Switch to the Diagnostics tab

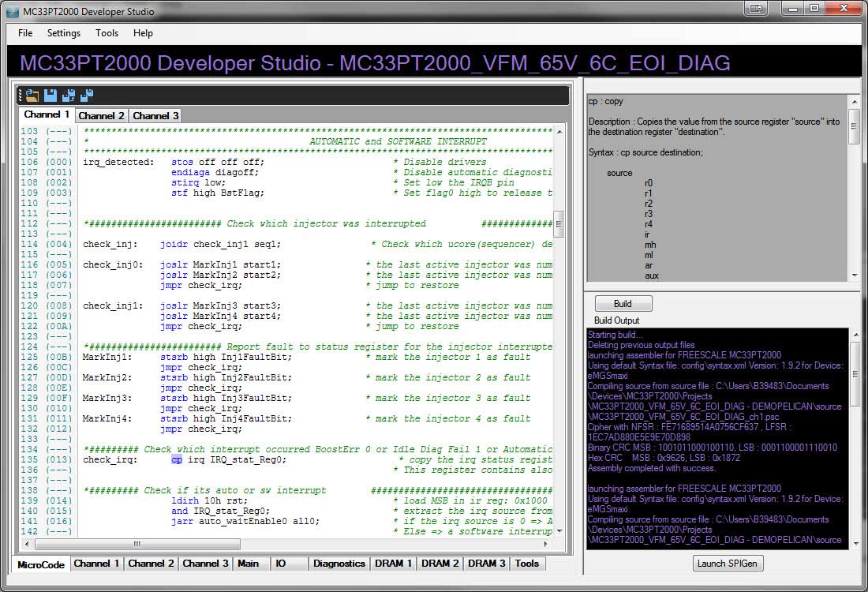(x=339, y=564)
